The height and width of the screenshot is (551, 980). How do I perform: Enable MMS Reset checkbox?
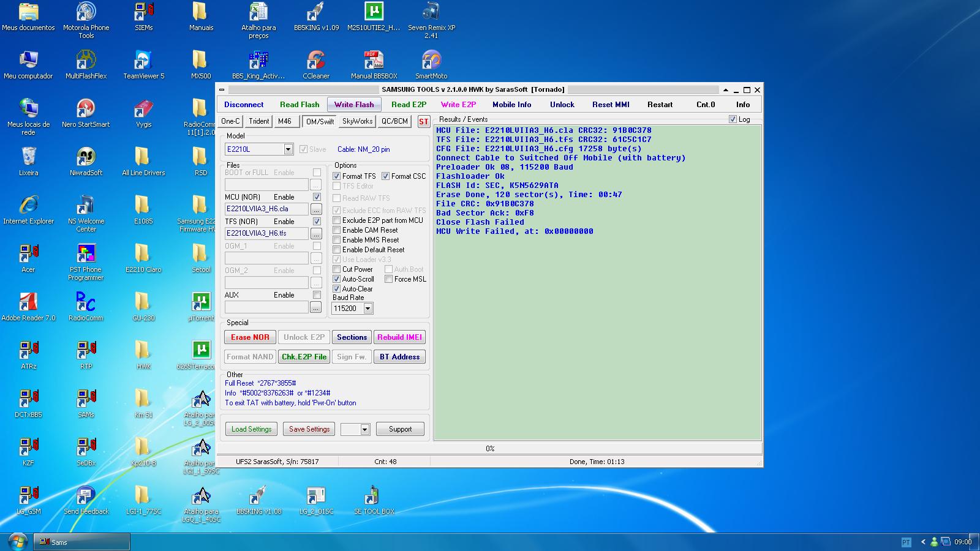pos(336,240)
